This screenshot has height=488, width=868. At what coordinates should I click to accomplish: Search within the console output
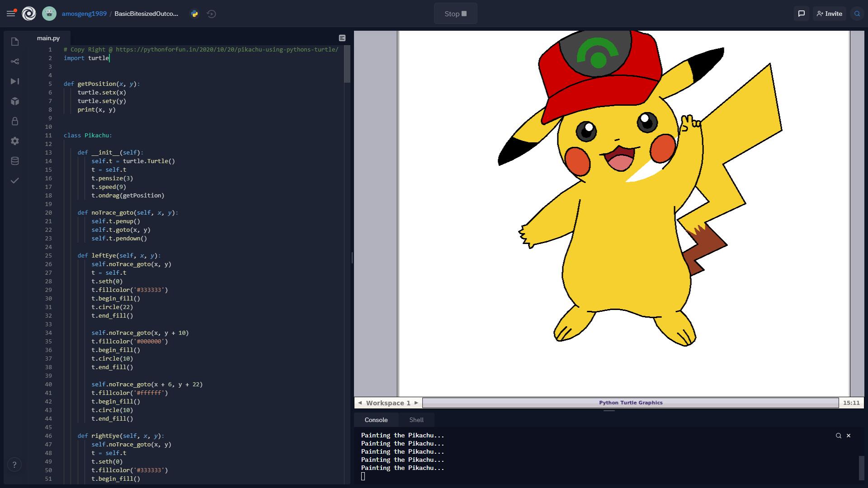pyautogui.click(x=839, y=436)
